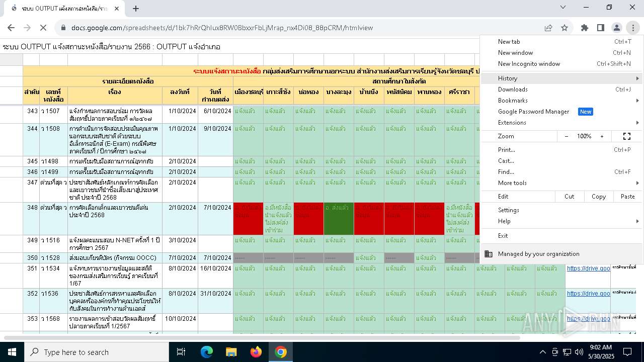
Task: Click the address bar URL
Action: (222, 28)
